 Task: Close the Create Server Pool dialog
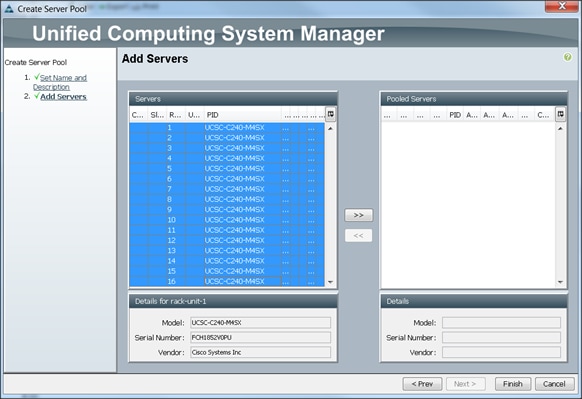tap(562, 6)
